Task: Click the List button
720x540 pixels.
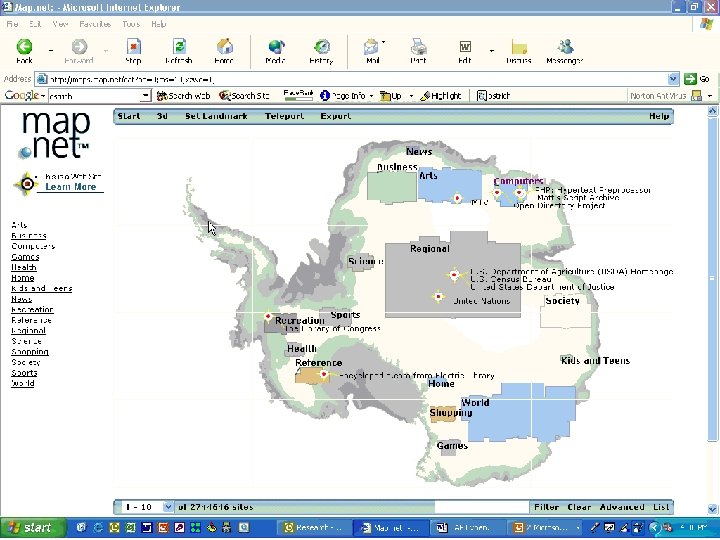Action: [x=661, y=507]
